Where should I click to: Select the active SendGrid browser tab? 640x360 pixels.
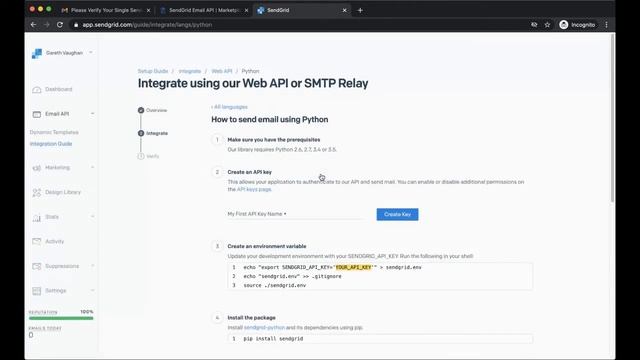coord(302,10)
